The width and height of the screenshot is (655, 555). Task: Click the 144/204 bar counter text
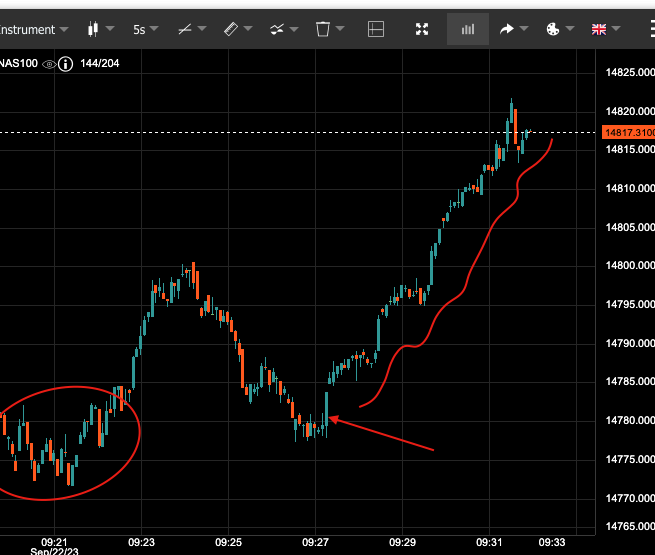click(x=100, y=63)
